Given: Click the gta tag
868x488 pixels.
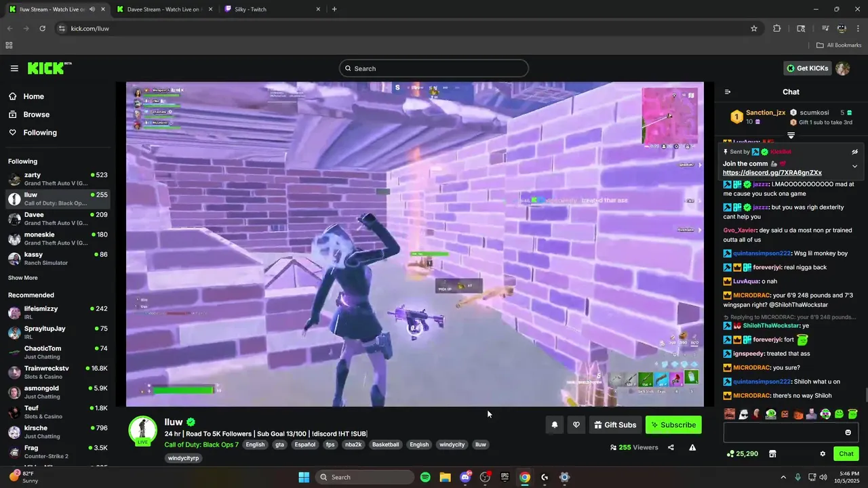Looking at the screenshot, I should pos(279,445).
